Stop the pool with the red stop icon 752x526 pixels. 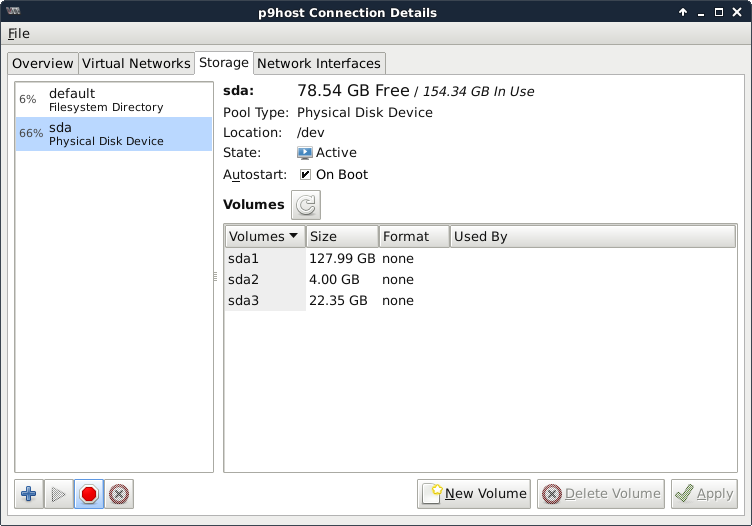pos(89,494)
